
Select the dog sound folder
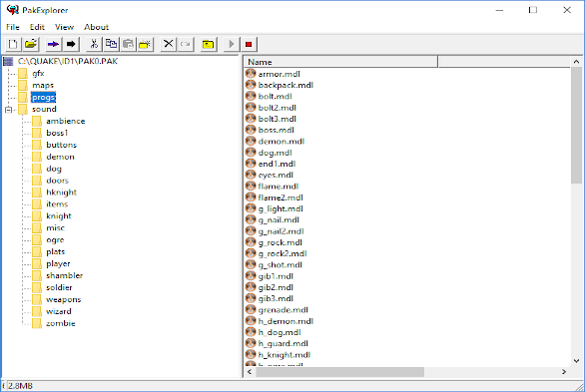click(54, 169)
